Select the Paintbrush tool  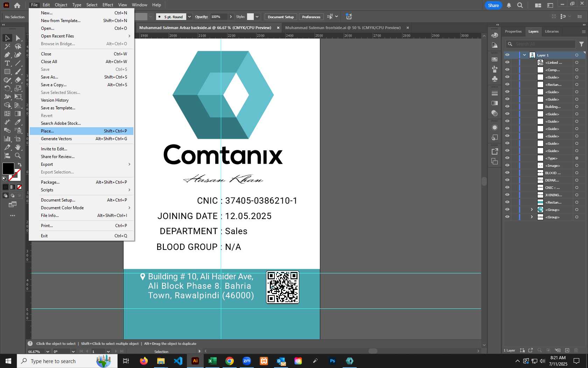click(x=18, y=71)
